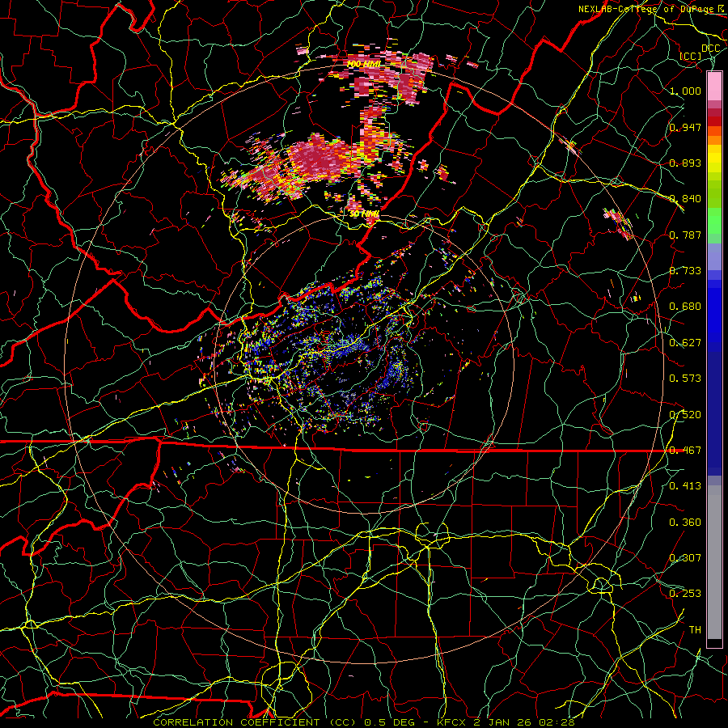Click the DCC label above the color scale
The image size is (728, 728).
[x=710, y=49]
